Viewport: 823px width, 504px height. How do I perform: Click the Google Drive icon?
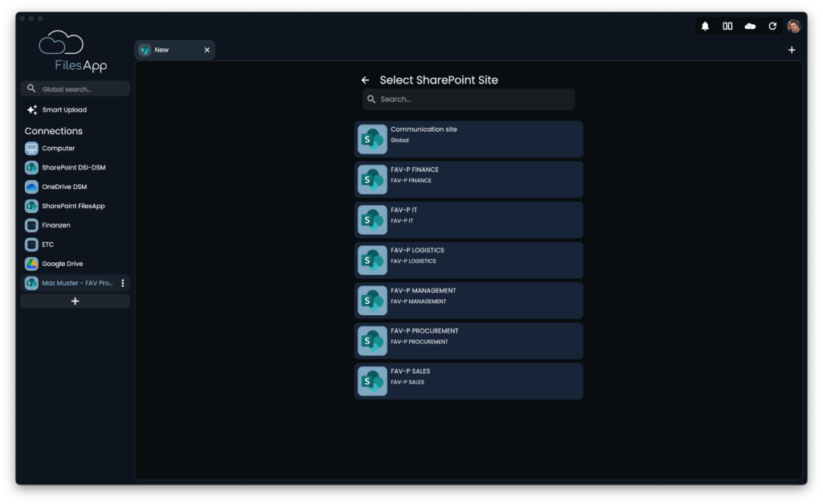[x=31, y=264]
